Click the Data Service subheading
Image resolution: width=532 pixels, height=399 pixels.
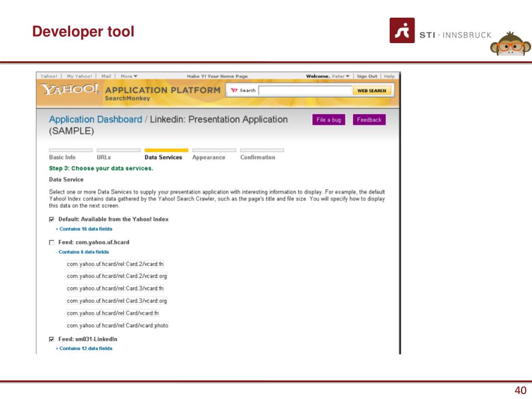click(x=66, y=179)
